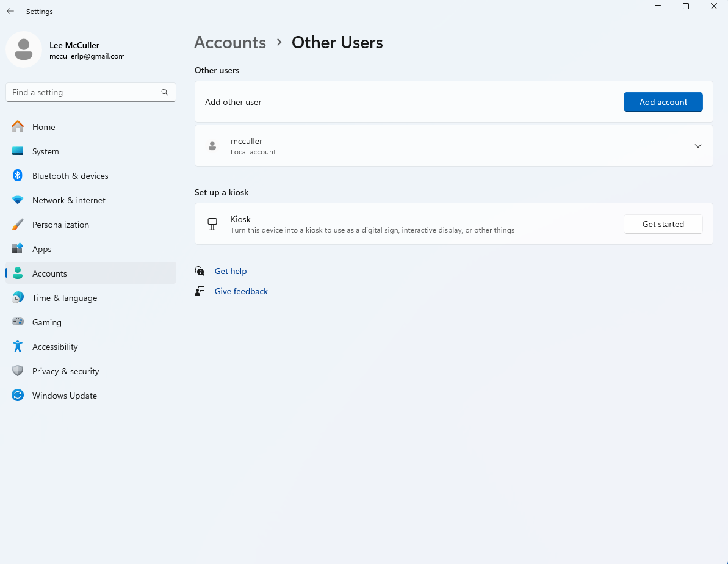Maximize the Settings window

pyautogui.click(x=685, y=6)
